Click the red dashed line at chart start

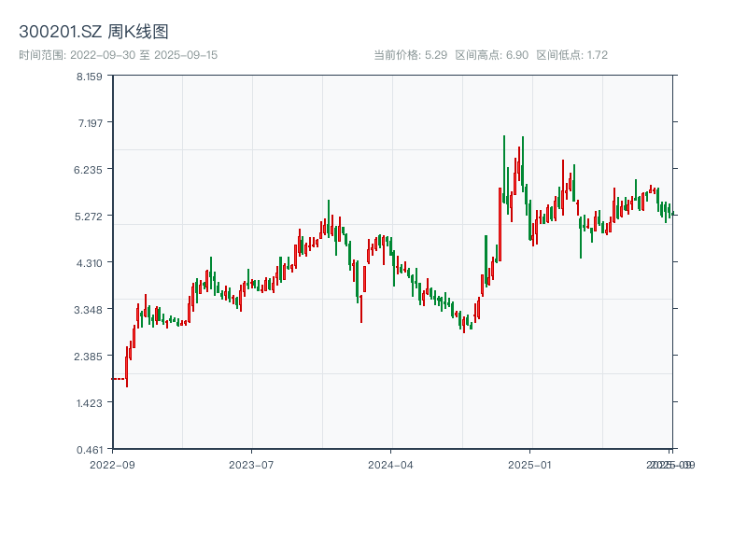tap(119, 379)
